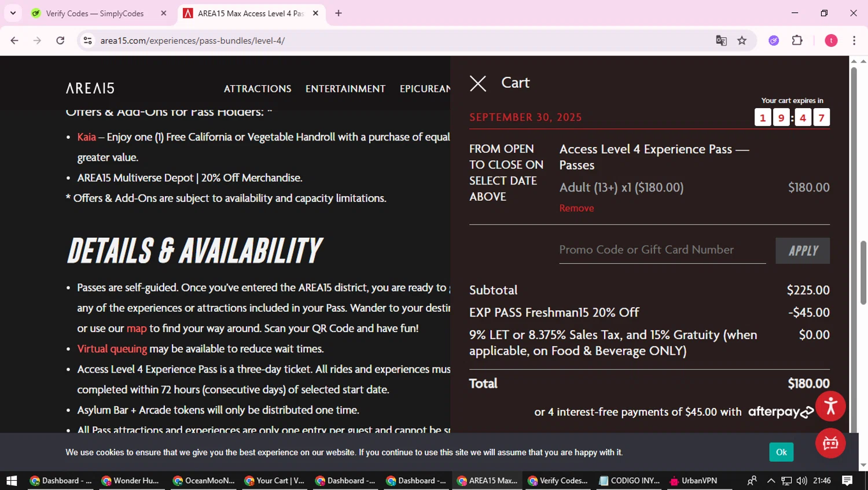Reload the page
Screen dimensions: 868x490
60,40
